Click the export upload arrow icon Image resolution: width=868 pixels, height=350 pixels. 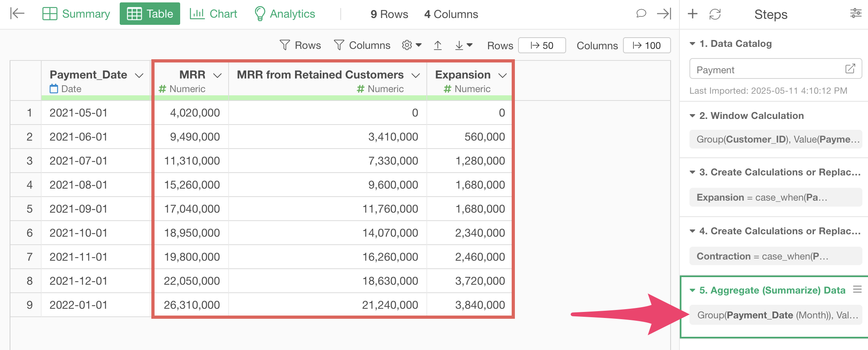(438, 45)
